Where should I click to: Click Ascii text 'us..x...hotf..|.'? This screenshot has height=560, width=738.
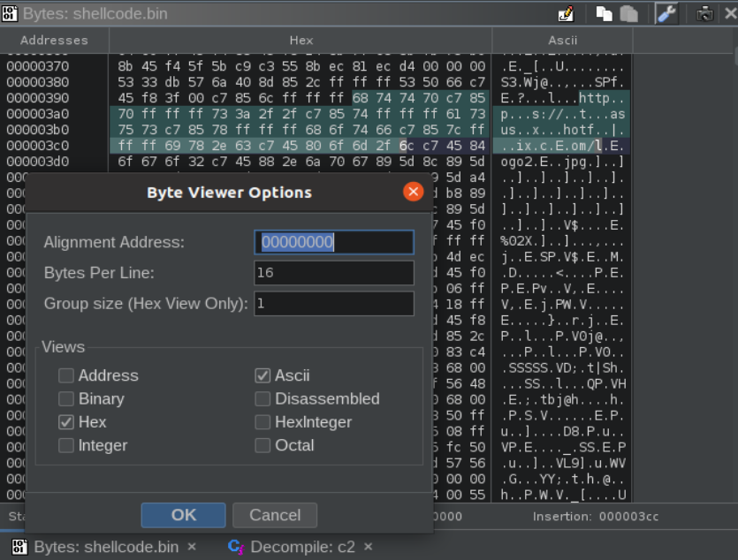(562, 130)
